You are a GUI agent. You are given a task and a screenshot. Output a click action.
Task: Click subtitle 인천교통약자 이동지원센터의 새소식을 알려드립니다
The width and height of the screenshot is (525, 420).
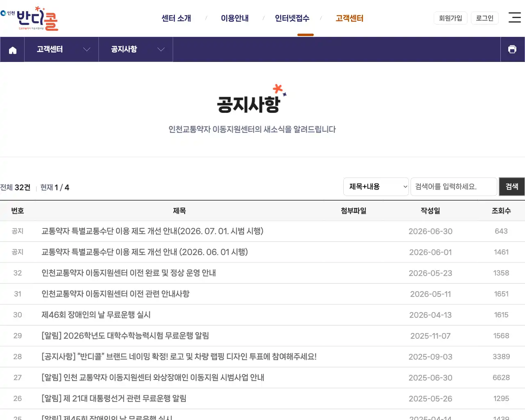coord(252,130)
